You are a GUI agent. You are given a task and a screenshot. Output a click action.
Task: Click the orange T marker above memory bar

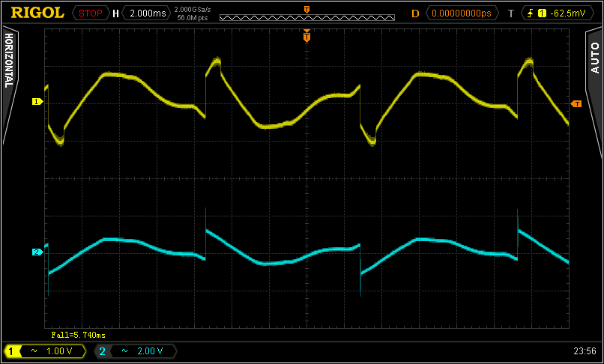(x=306, y=9)
